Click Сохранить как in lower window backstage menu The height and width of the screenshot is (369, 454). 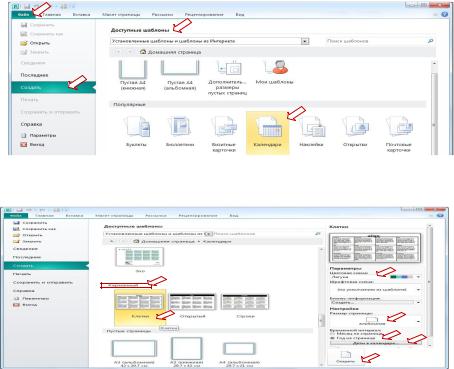[x=34, y=229]
